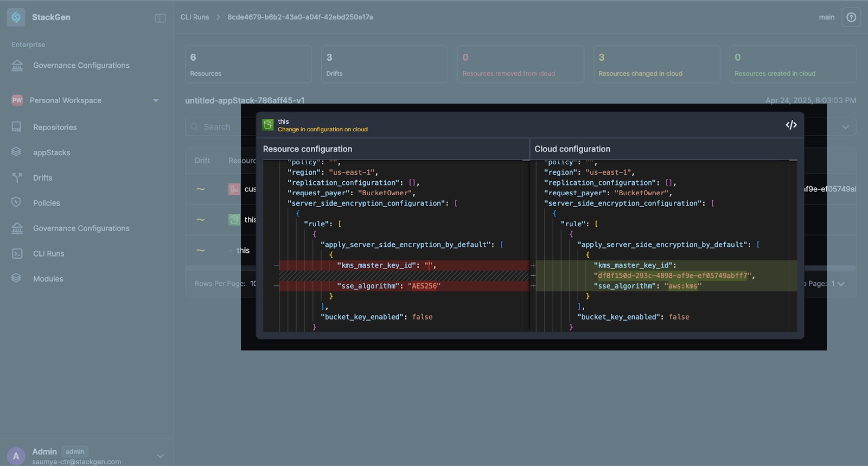
Task: Click the 3 Drifts summary card
Action: tap(385, 64)
